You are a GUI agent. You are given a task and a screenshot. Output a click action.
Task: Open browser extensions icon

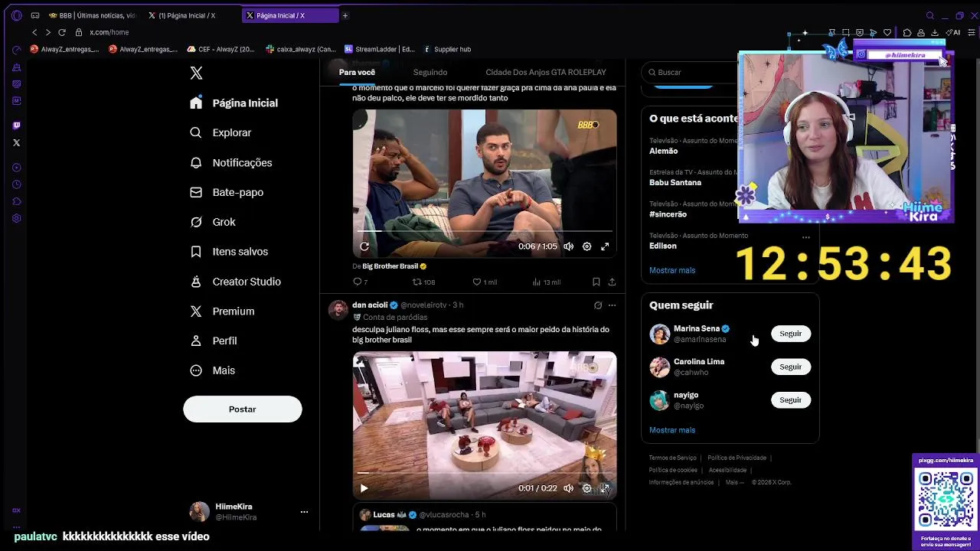click(x=907, y=32)
